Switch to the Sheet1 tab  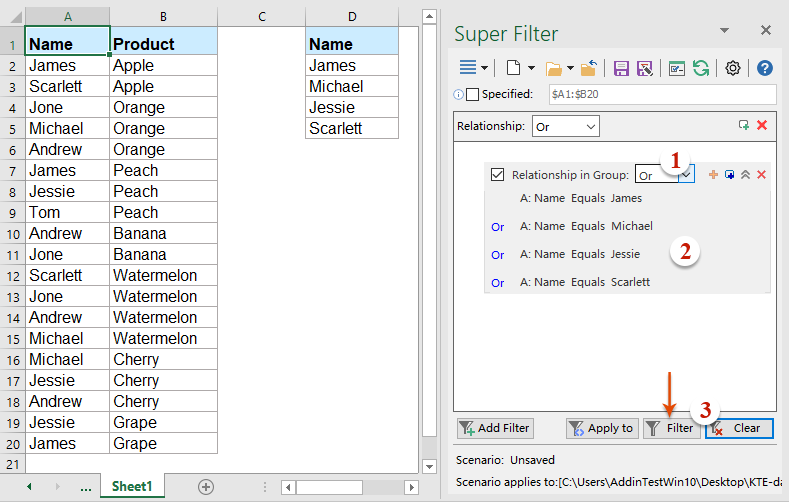point(132,486)
